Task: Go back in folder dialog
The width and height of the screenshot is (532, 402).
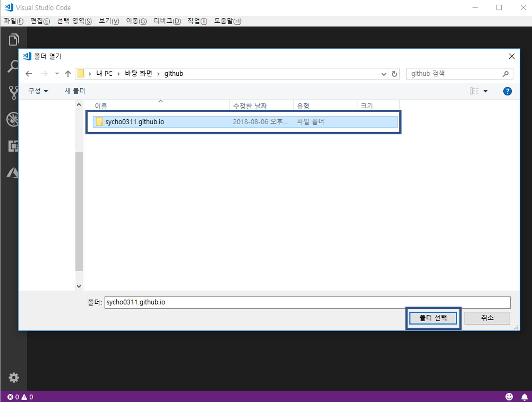Action: (x=29, y=74)
